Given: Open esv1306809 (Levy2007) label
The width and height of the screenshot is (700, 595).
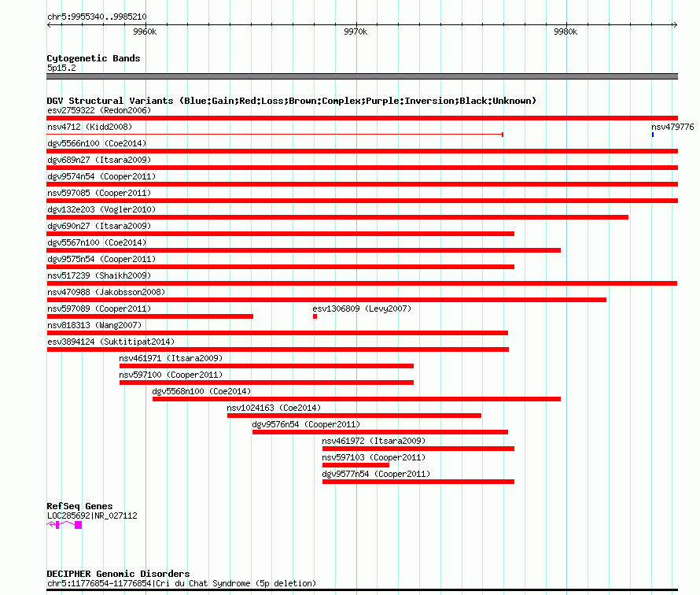Looking at the screenshot, I should pos(362,309).
